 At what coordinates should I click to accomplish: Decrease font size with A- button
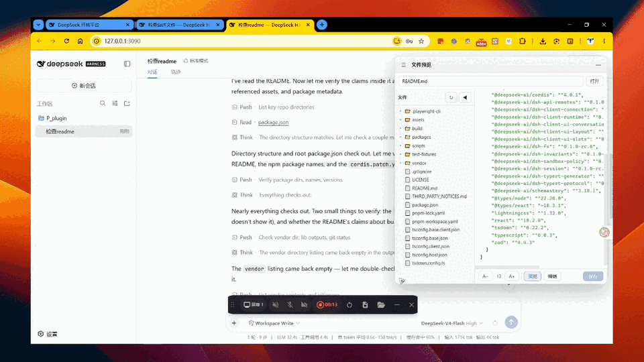(x=485, y=276)
